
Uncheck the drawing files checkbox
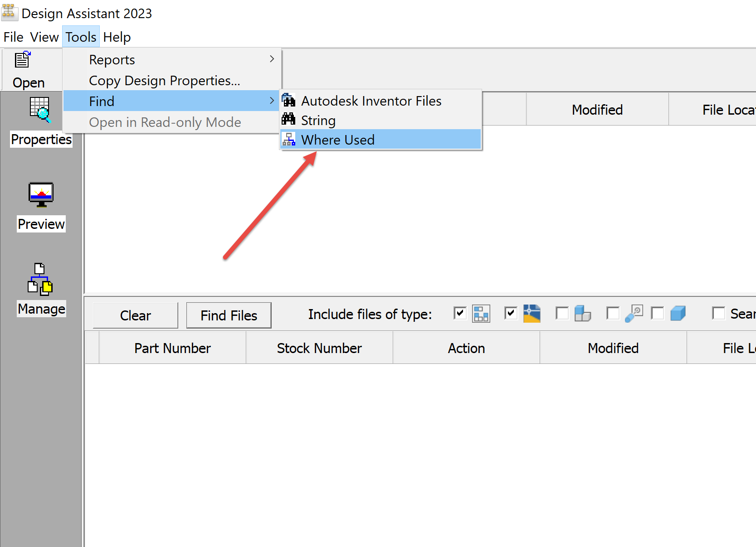coord(511,313)
